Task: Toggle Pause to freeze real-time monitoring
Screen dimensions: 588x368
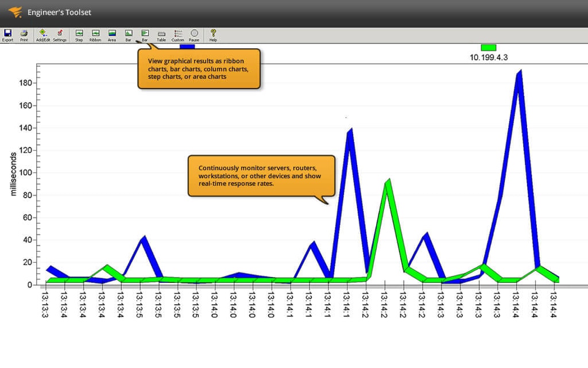Action: (194, 34)
